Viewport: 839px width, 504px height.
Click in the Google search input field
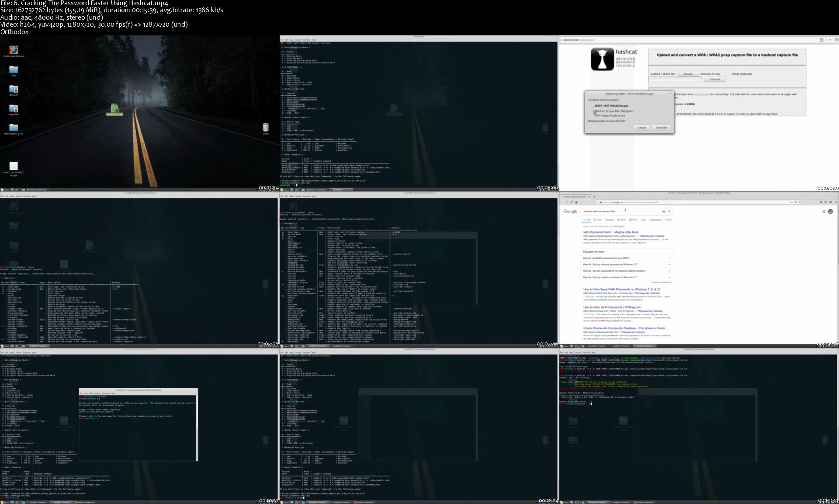point(621,211)
